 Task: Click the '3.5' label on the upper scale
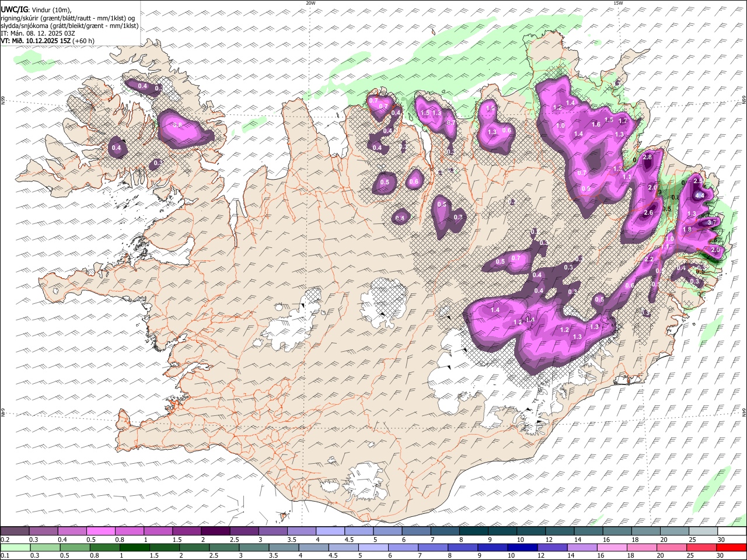pos(292,540)
